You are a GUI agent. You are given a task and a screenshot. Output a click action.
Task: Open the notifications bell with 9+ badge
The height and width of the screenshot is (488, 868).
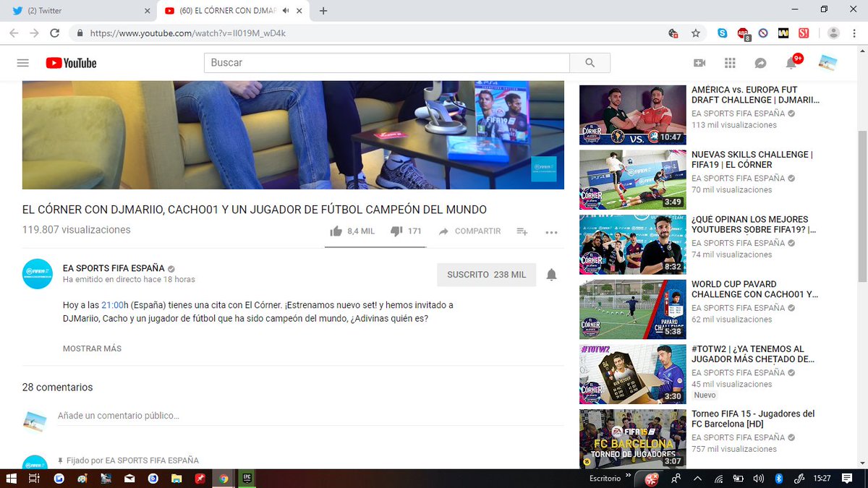click(x=791, y=63)
